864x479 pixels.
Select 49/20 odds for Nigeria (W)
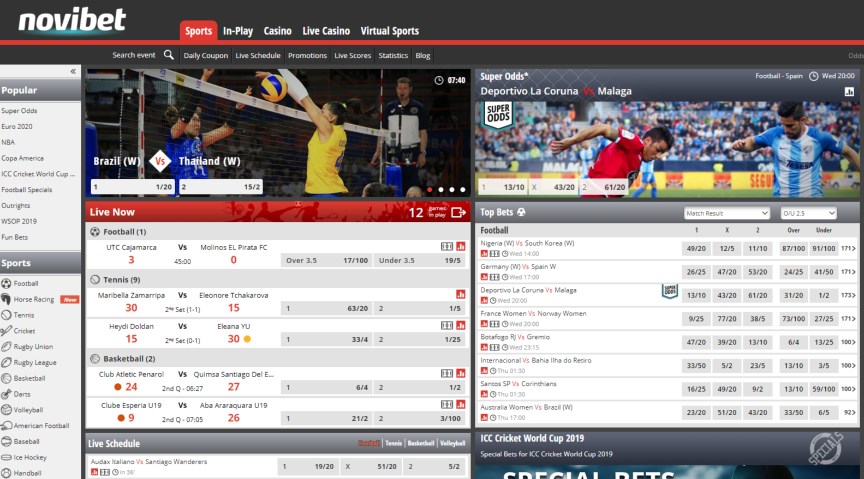point(696,249)
